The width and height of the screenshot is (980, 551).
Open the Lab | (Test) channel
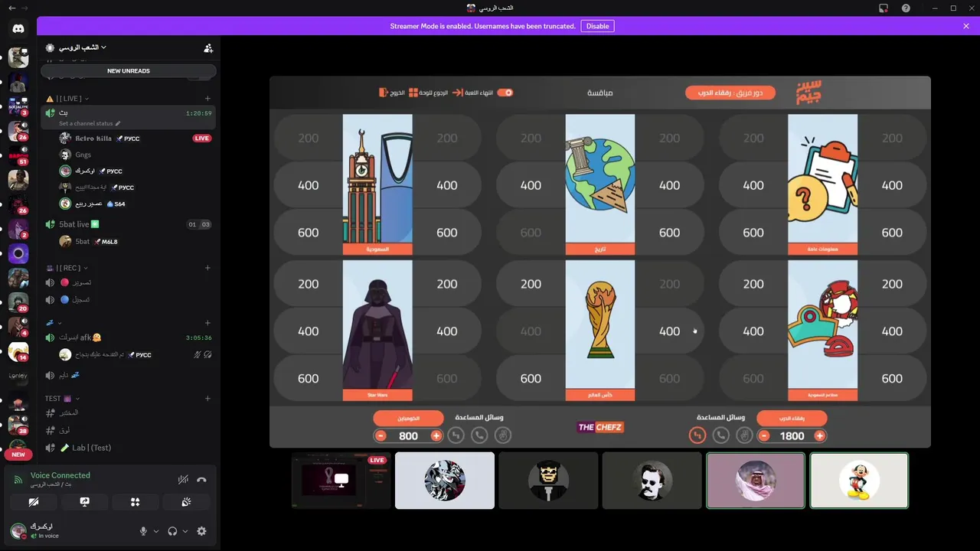coord(129,448)
